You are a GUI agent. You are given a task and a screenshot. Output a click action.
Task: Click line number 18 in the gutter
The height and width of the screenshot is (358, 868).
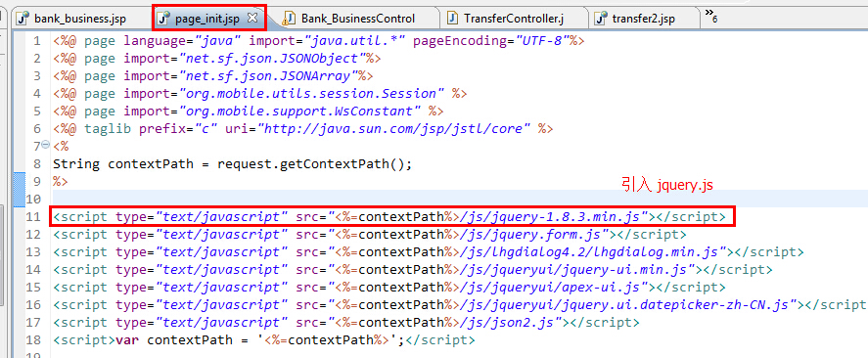pyautogui.click(x=33, y=339)
